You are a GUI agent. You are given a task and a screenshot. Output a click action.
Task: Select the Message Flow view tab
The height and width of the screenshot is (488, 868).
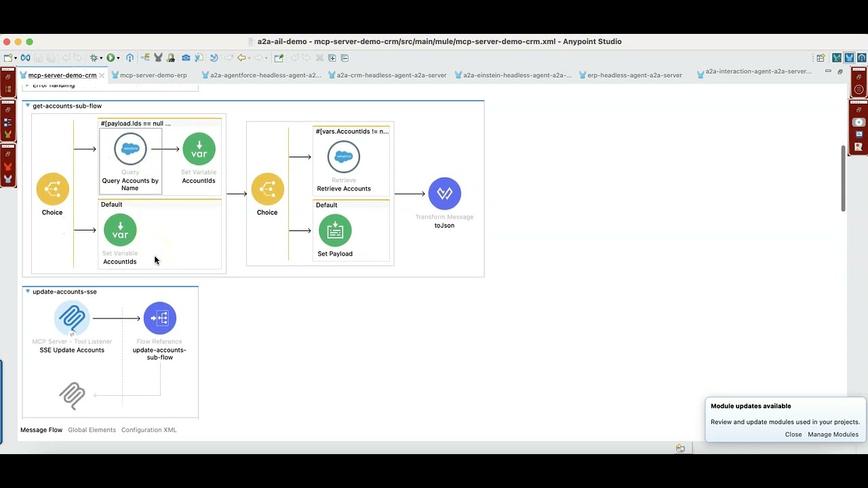click(x=41, y=430)
